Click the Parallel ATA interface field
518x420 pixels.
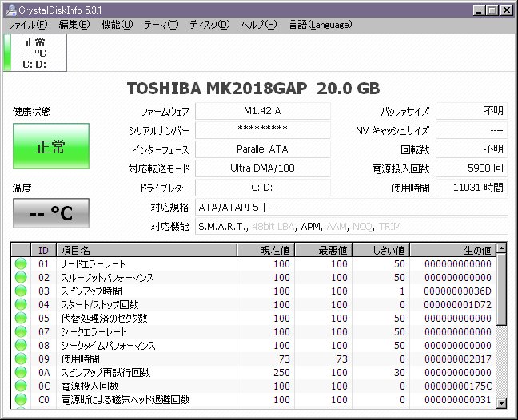tap(263, 149)
